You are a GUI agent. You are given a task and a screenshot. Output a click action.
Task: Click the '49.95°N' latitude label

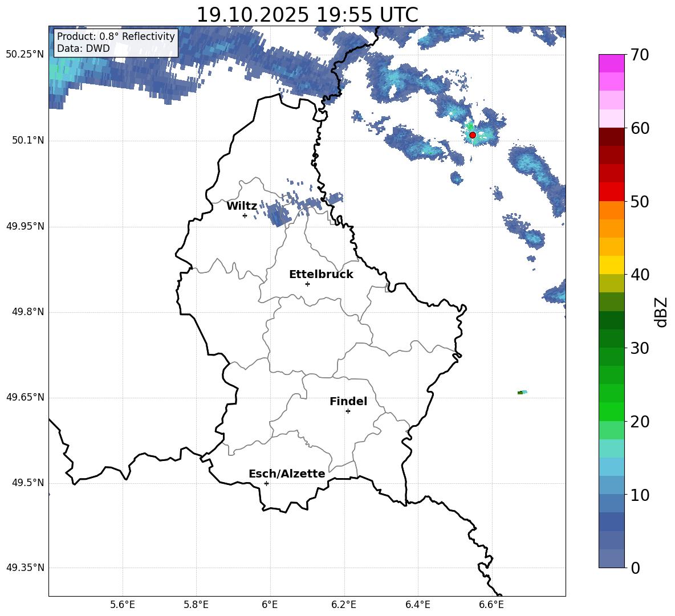pyautogui.click(x=25, y=226)
